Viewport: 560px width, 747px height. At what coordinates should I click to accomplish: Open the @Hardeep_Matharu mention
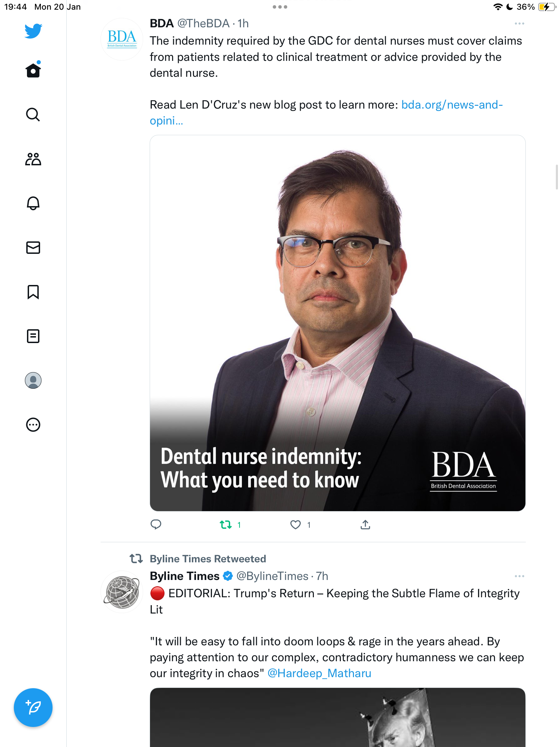point(319,673)
